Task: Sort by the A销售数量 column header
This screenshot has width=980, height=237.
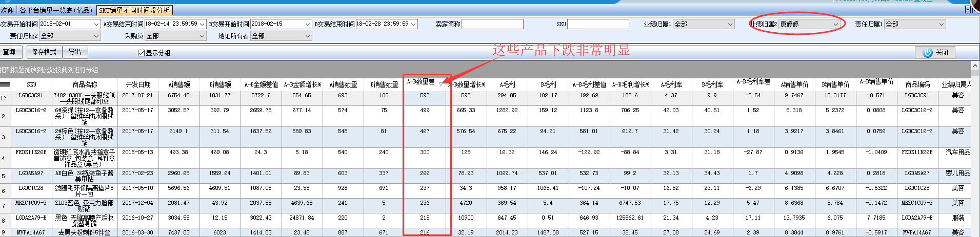Action: (343, 84)
